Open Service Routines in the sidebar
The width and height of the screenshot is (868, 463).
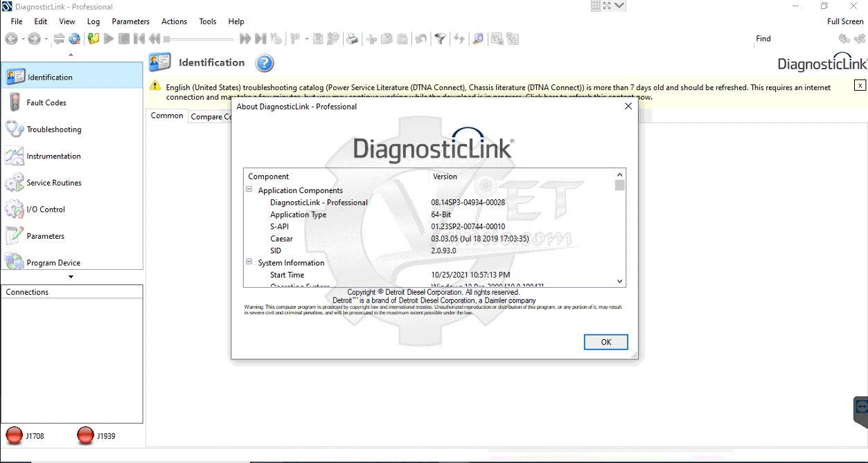(x=72, y=183)
